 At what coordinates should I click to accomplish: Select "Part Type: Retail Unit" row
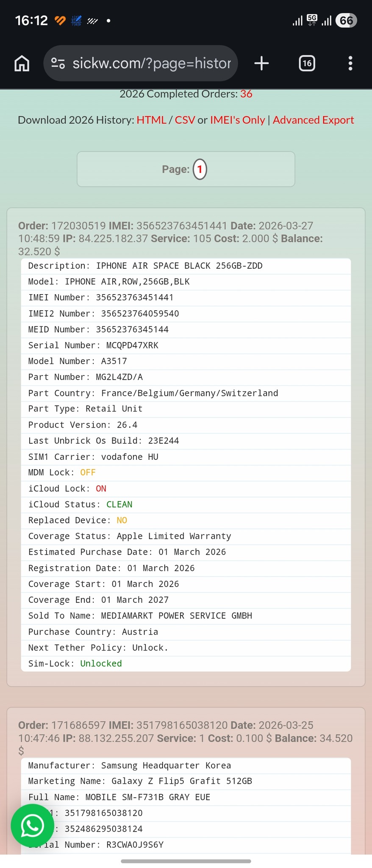point(186,409)
